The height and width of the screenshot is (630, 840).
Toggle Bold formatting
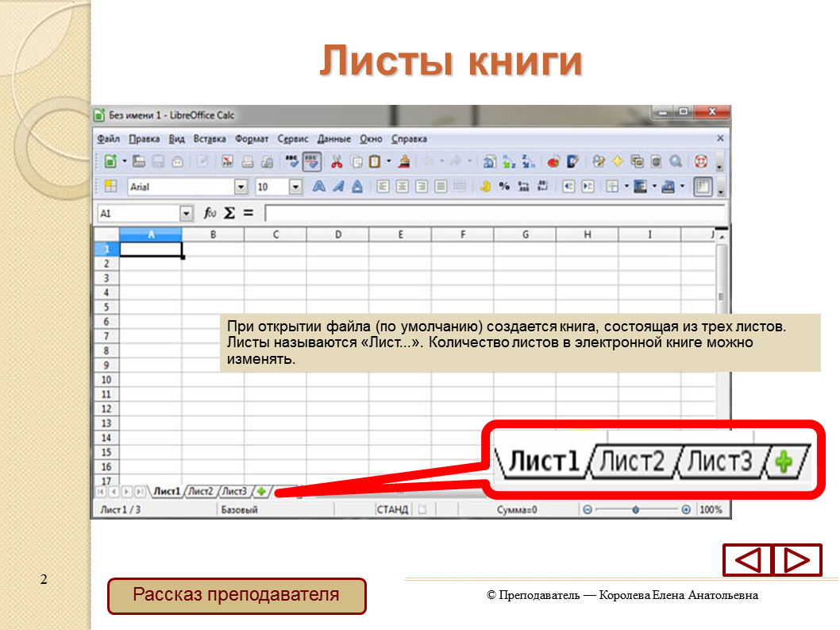tap(318, 187)
